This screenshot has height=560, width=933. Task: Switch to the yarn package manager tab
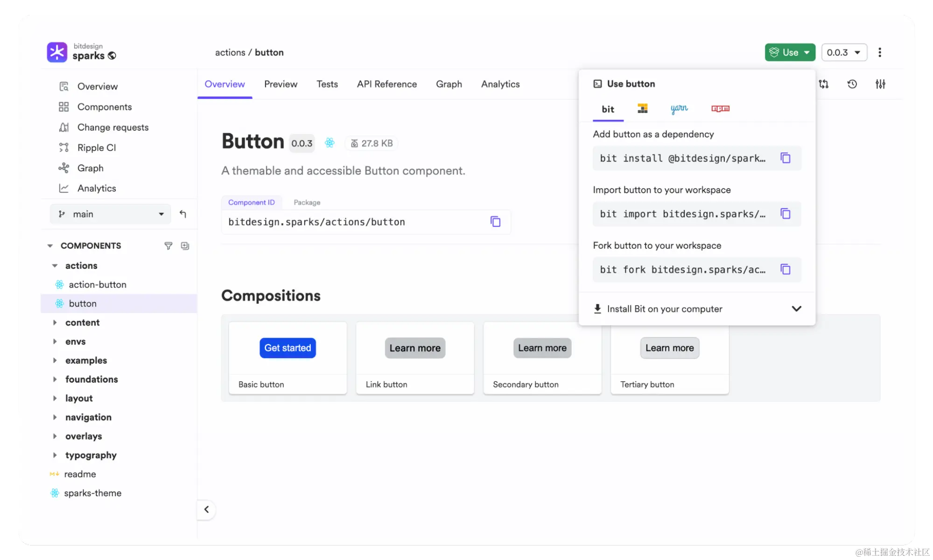(679, 109)
